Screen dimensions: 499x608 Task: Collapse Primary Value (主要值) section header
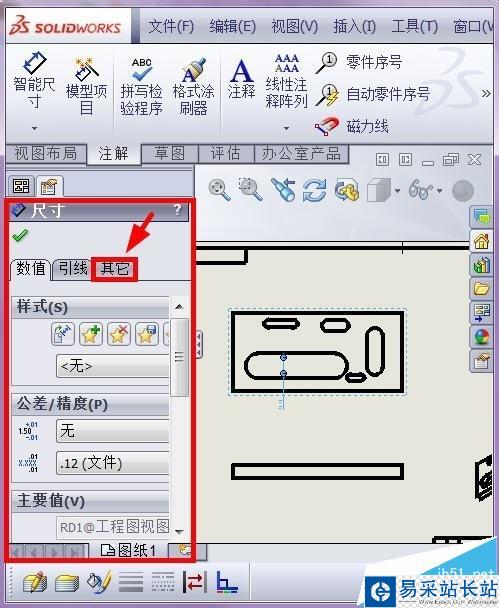[90, 501]
